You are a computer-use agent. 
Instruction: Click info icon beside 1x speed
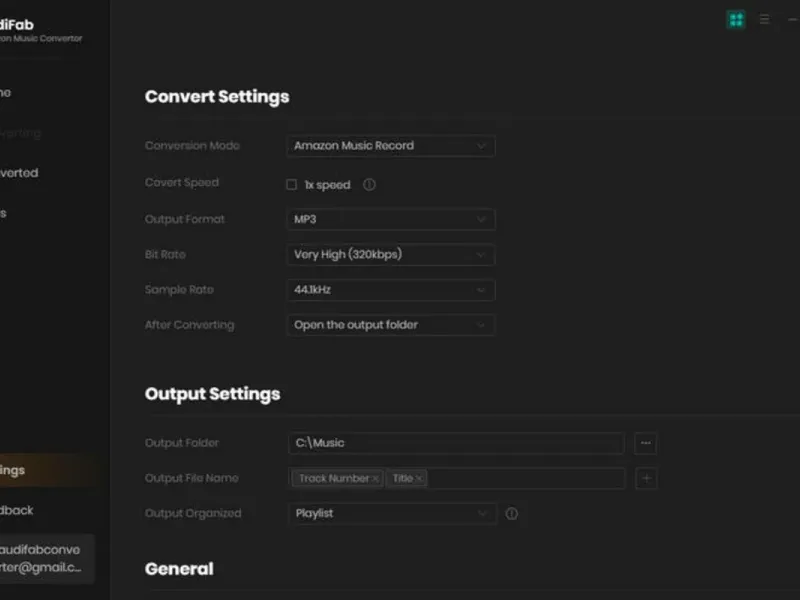click(x=369, y=185)
